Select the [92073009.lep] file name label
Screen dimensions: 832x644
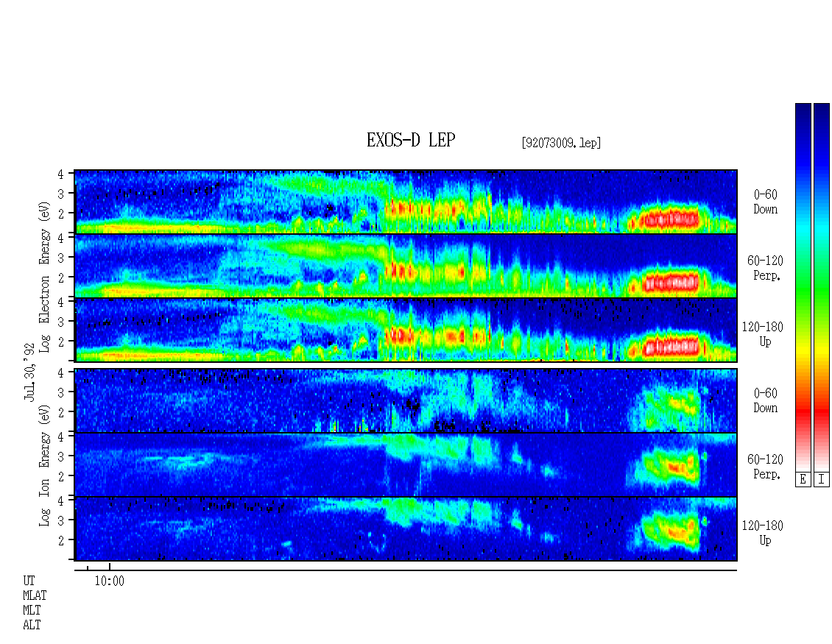click(561, 143)
